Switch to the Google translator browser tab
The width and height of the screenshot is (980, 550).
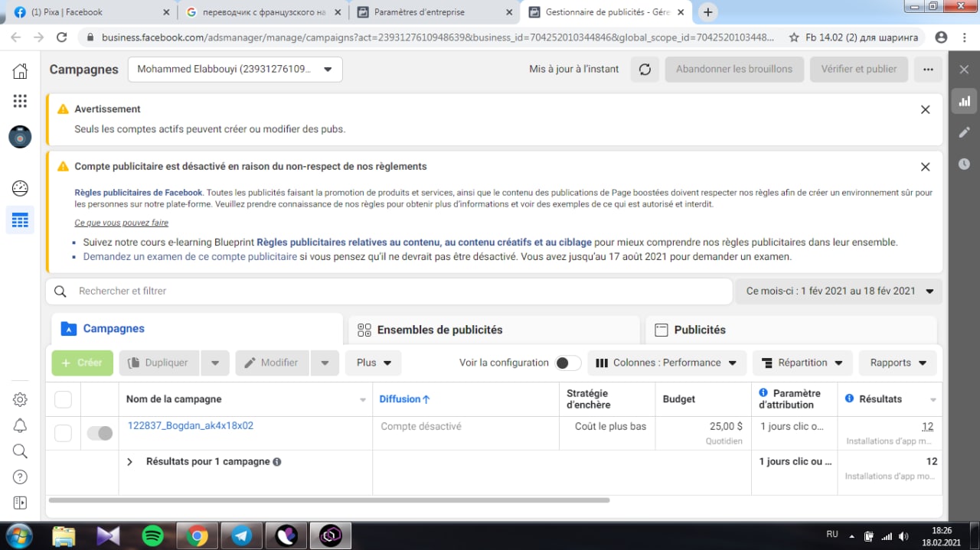coord(262,12)
